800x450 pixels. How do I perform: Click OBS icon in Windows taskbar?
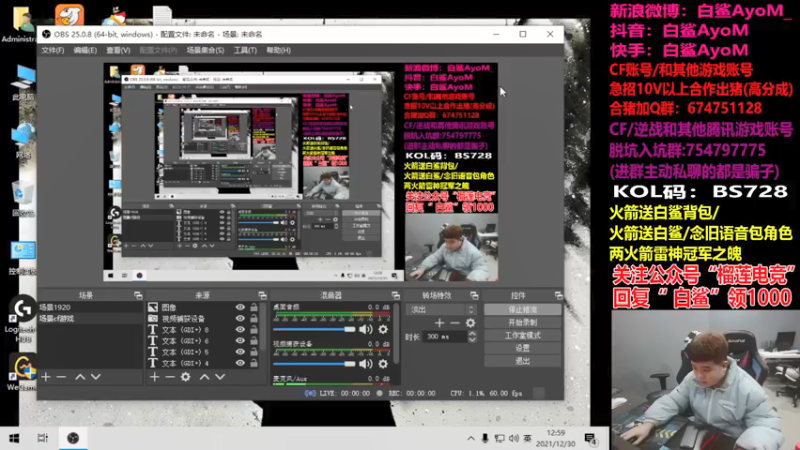pos(73,438)
